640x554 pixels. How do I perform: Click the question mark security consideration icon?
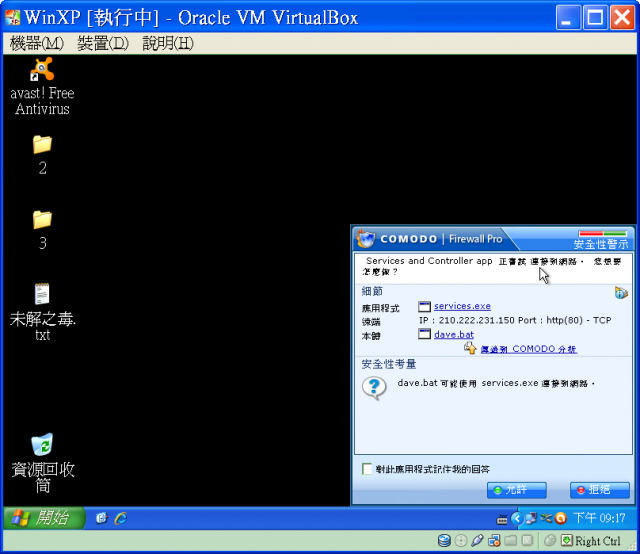pos(374,388)
